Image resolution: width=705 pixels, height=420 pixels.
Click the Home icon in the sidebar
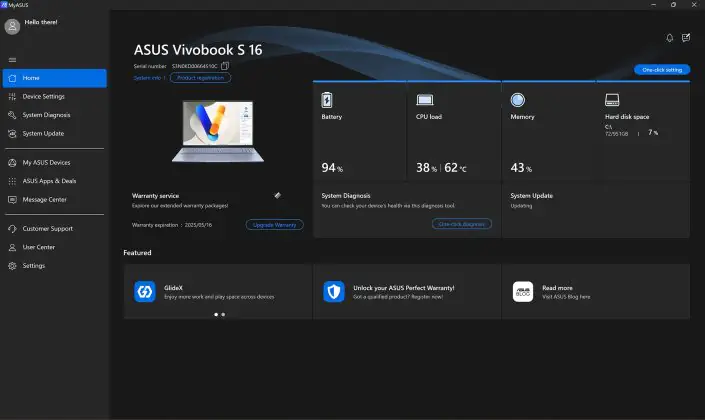coord(12,78)
